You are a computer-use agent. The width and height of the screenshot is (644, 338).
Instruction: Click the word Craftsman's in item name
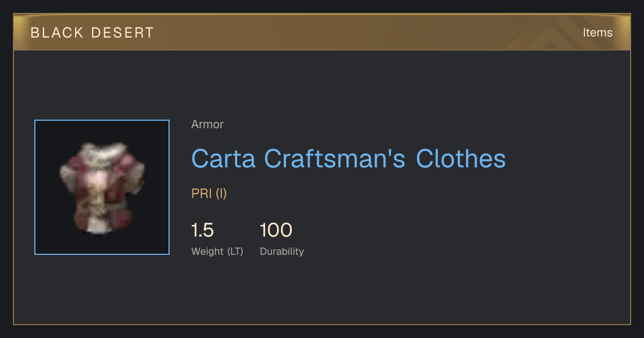(335, 159)
